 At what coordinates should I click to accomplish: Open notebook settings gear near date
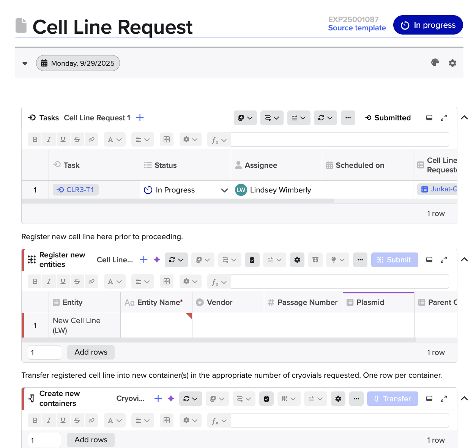coord(452,63)
